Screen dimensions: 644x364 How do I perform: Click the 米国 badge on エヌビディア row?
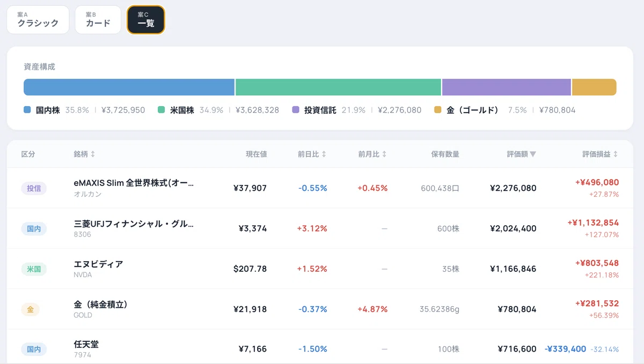pos(34,269)
